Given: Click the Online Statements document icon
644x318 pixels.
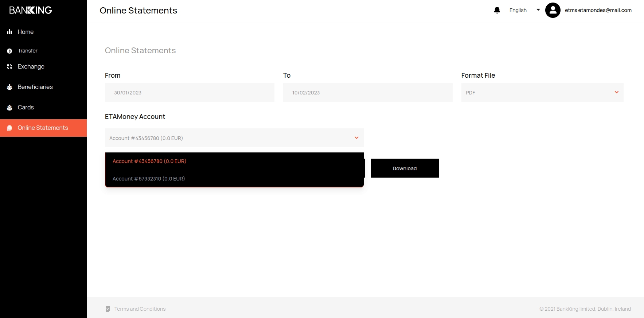Looking at the screenshot, I should pos(9,128).
